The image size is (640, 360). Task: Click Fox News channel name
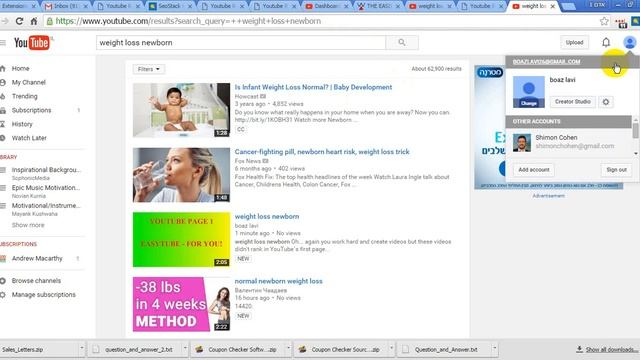(x=248, y=161)
